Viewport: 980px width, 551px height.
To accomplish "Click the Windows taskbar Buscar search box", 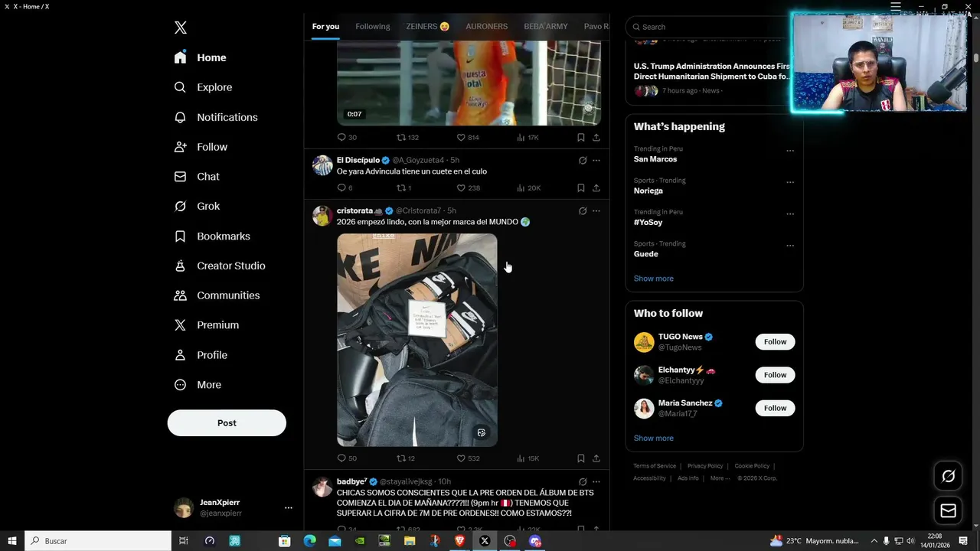I will click(x=98, y=541).
